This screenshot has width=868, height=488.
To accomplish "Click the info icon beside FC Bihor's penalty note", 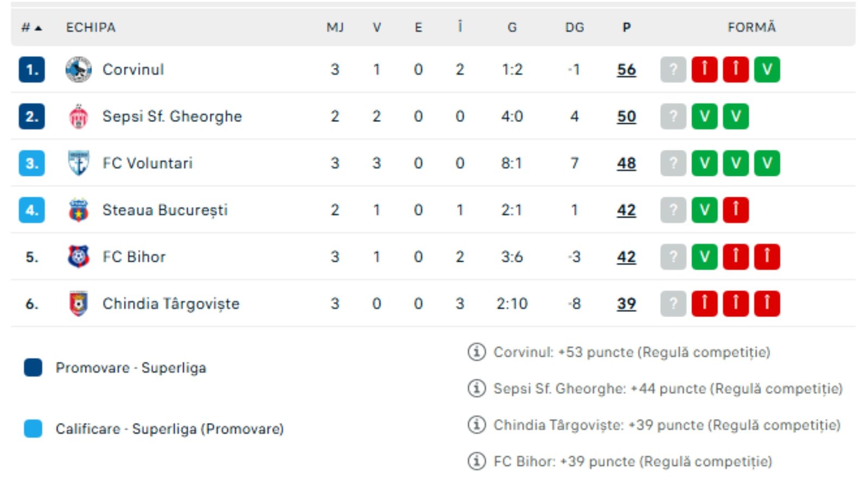I will tap(476, 461).
